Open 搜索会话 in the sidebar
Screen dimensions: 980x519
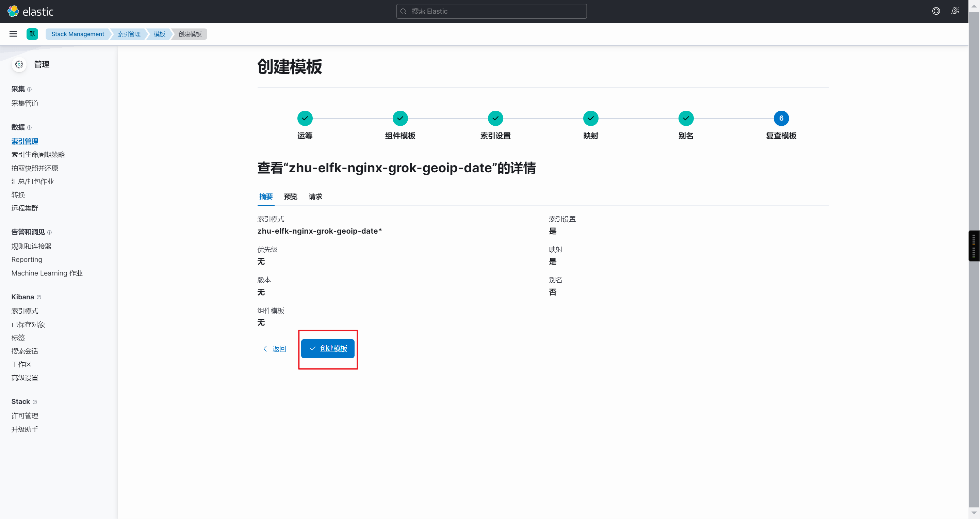pyautogui.click(x=25, y=351)
